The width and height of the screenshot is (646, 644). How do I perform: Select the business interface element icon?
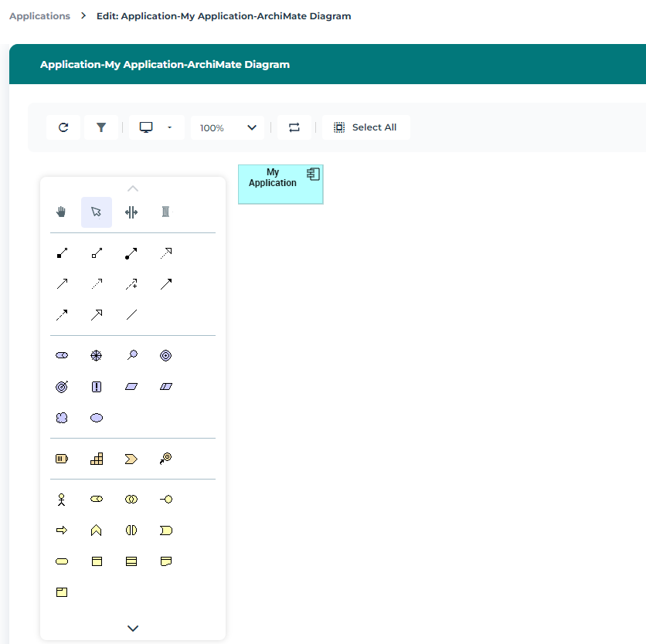165,500
